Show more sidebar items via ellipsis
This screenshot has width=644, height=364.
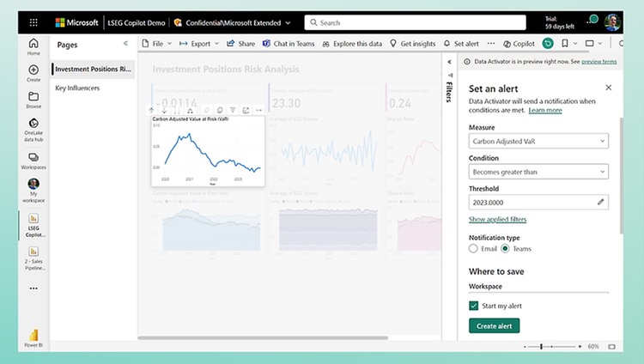(33, 288)
